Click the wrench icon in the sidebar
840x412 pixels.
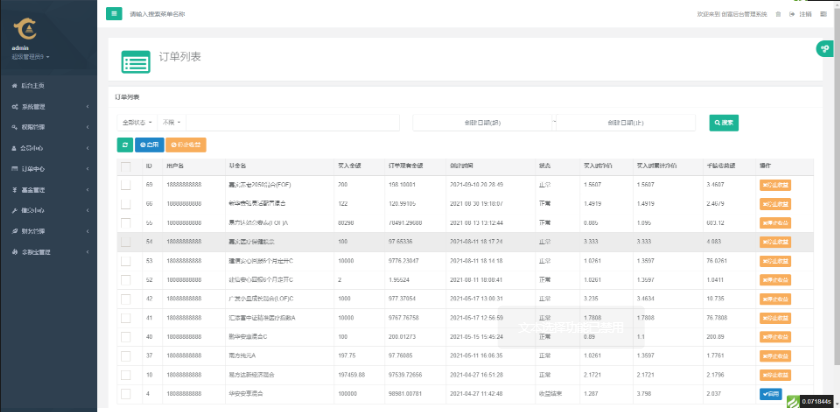[x=14, y=211]
